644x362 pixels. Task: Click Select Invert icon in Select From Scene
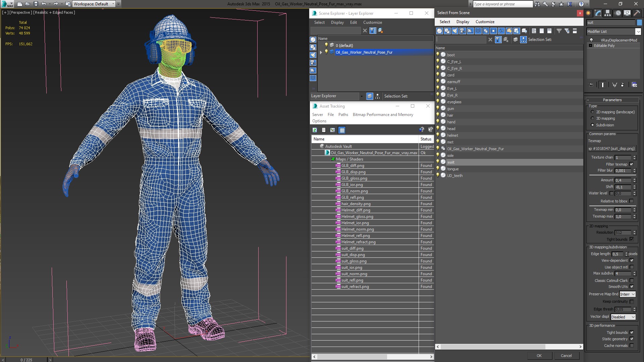(549, 31)
